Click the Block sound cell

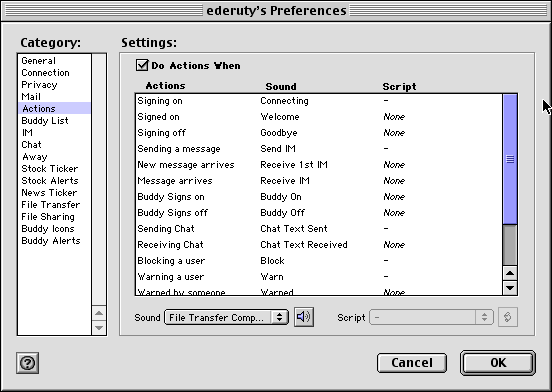pyautogui.click(x=272, y=261)
